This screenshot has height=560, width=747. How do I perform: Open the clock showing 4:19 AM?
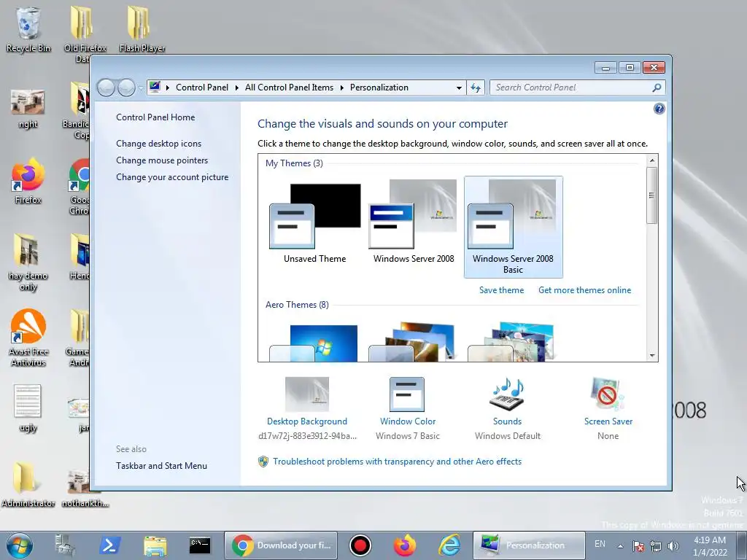pos(710,546)
